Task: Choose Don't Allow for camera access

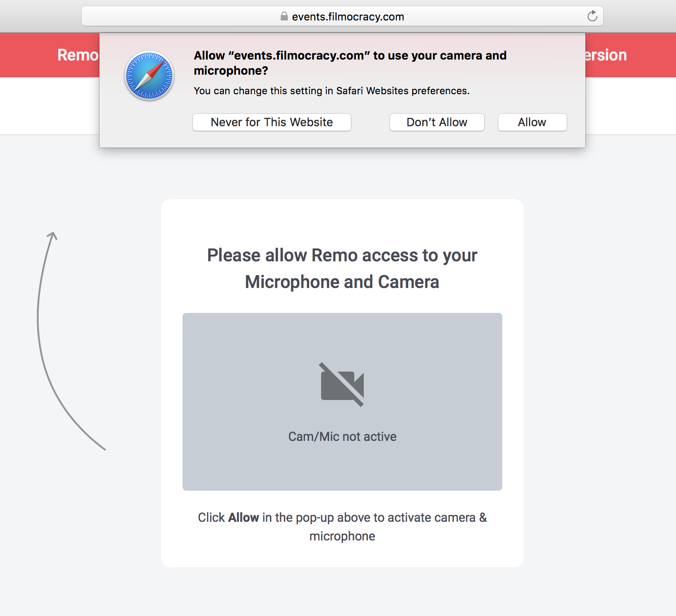Action: coord(437,122)
